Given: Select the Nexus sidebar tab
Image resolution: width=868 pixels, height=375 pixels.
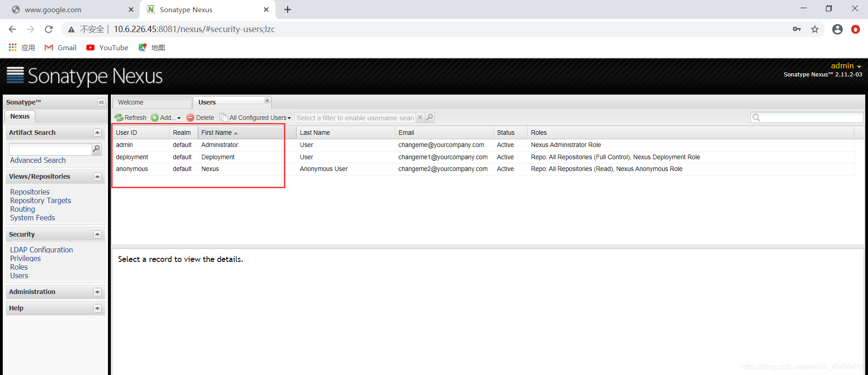Looking at the screenshot, I should 20,116.
